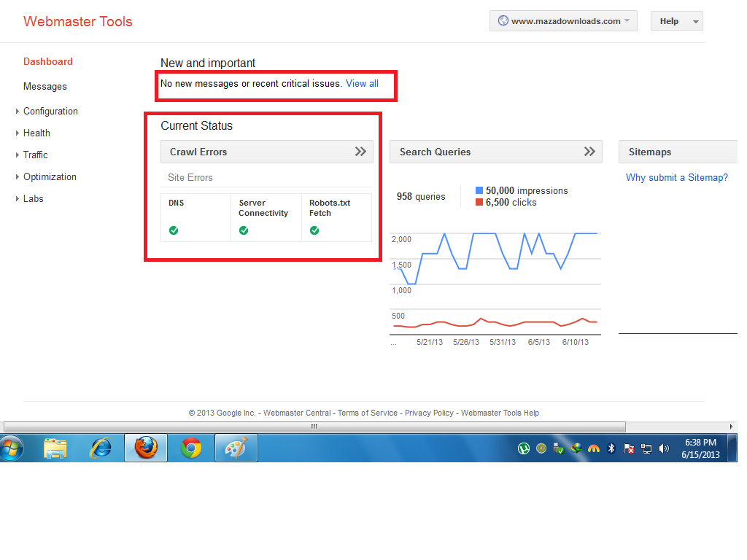
Task: Open the Help dropdown menu
Action: [676, 21]
